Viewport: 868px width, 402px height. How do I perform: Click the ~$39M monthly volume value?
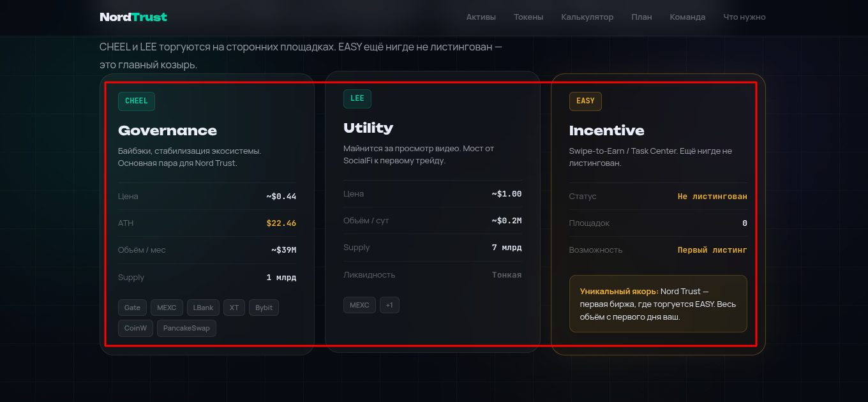coord(284,250)
